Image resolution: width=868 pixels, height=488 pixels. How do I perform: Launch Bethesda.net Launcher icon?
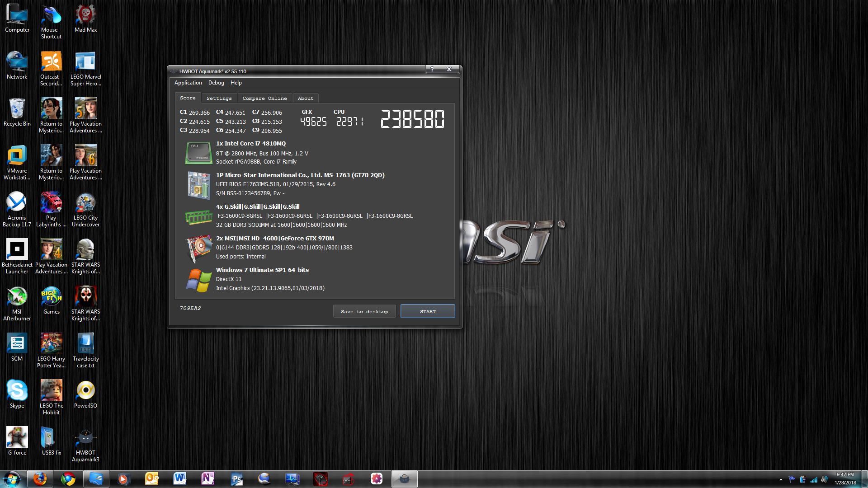(17, 257)
